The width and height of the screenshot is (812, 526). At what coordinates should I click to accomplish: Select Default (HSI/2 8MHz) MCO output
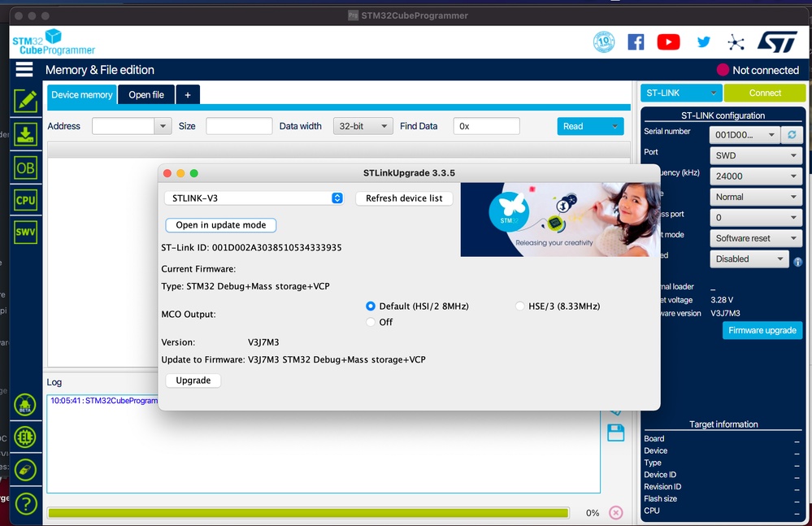(x=371, y=306)
